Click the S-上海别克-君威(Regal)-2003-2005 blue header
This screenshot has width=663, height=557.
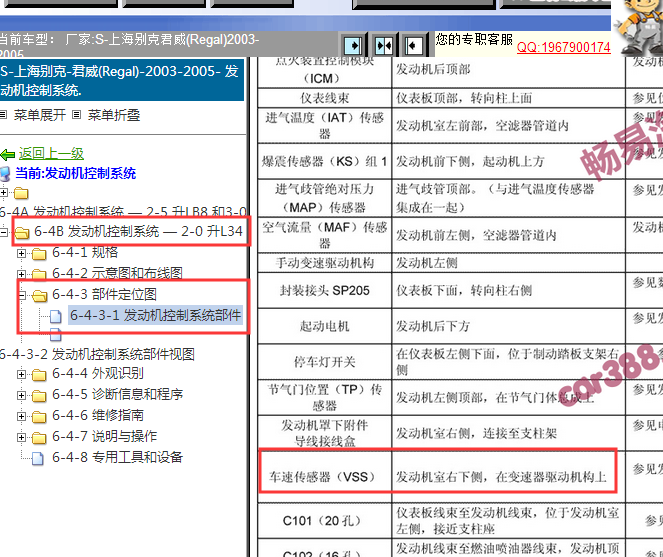tap(122, 80)
